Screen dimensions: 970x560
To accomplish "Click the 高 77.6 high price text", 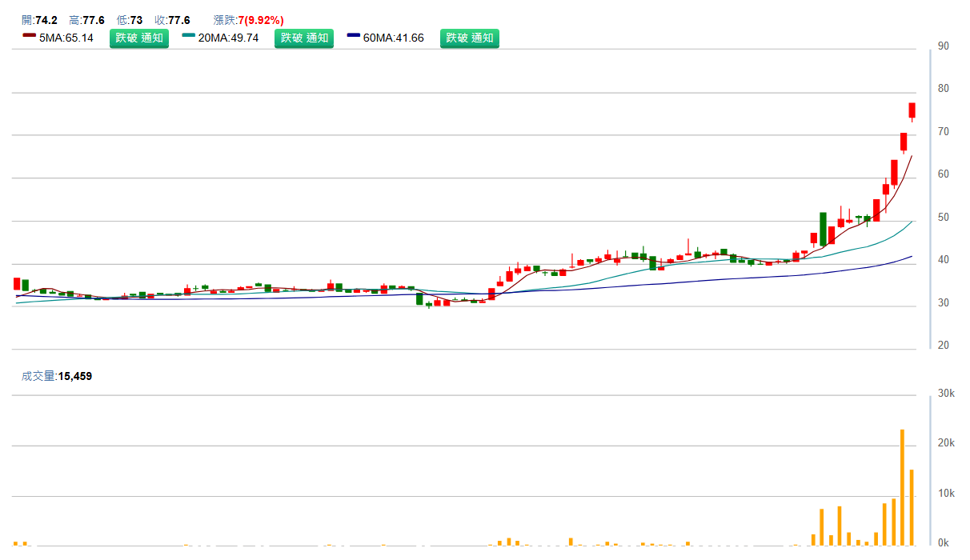I will pyautogui.click(x=86, y=20).
